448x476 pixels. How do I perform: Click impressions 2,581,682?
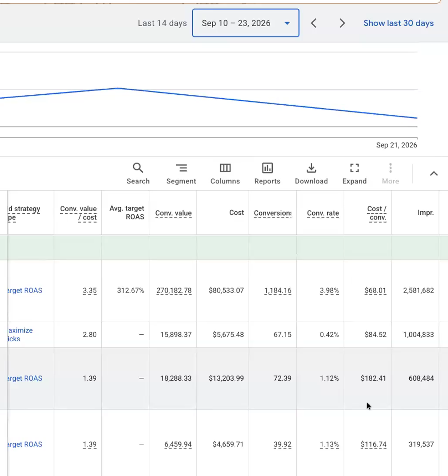click(418, 290)
